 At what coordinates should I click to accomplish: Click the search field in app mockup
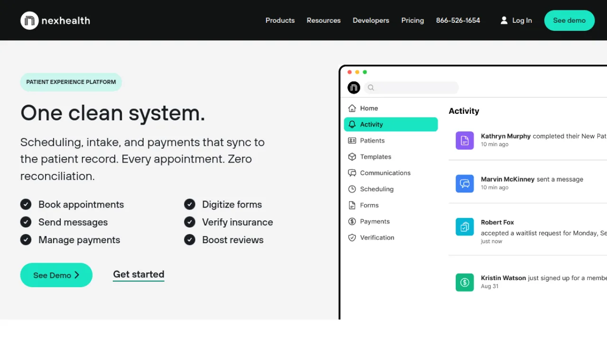pyautogui.click(x=411, y=88)
